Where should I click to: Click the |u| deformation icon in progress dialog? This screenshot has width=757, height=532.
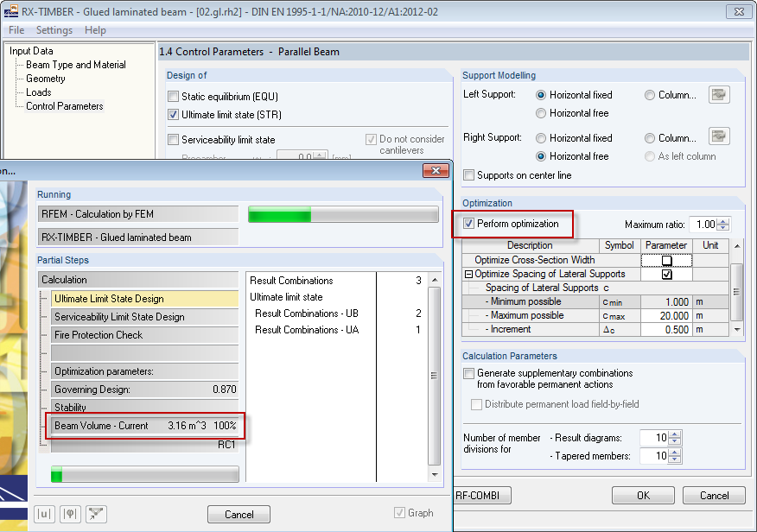(44, 514)
